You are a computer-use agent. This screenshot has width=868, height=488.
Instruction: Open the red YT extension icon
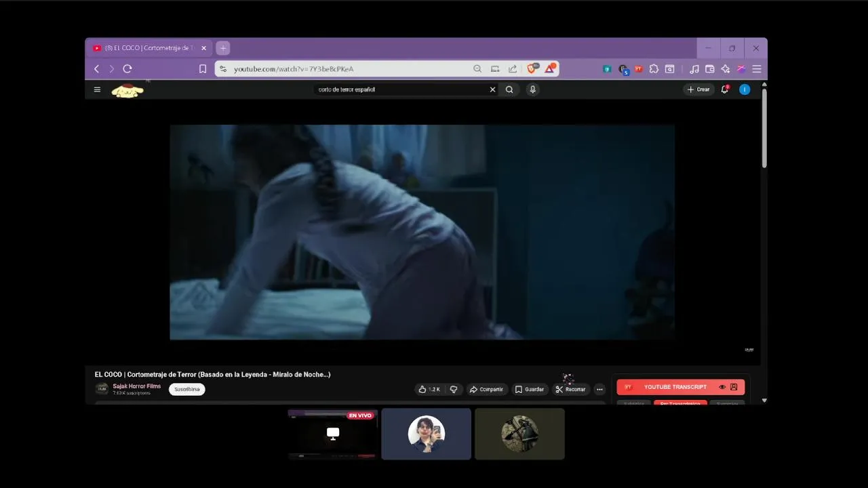(x=638, y=68)
